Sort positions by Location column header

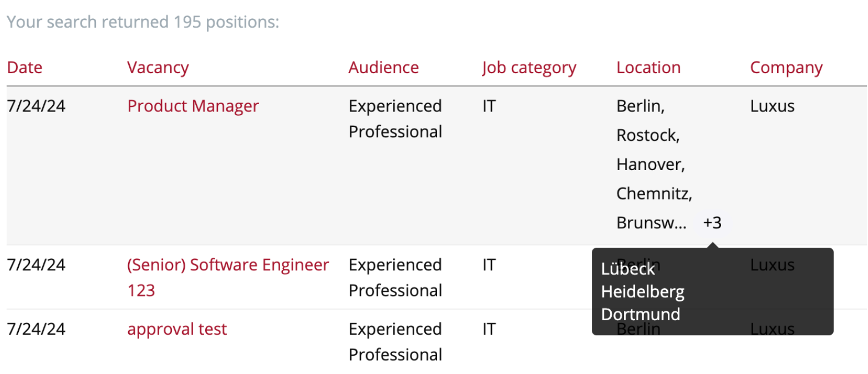(648, 68)
